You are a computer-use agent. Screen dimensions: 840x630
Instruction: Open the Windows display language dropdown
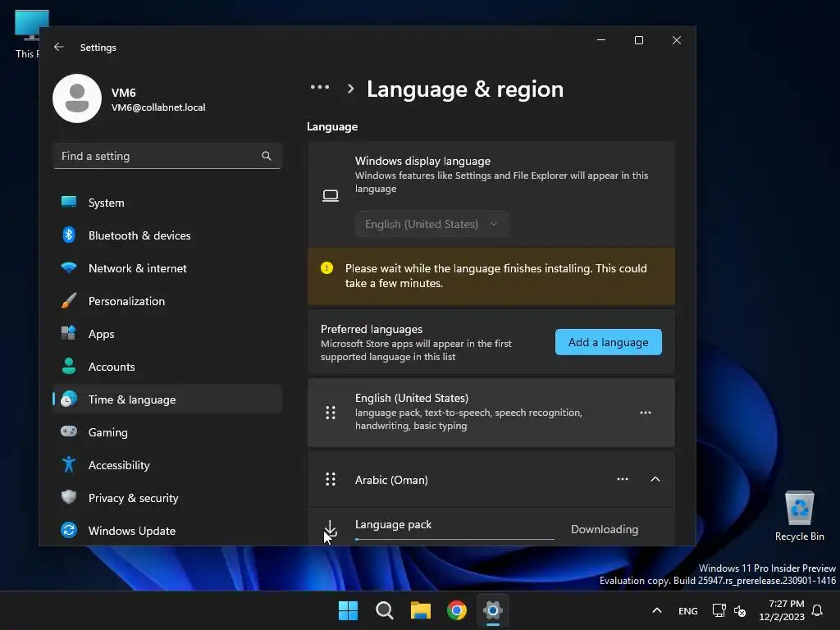click(x=431, y=224)
